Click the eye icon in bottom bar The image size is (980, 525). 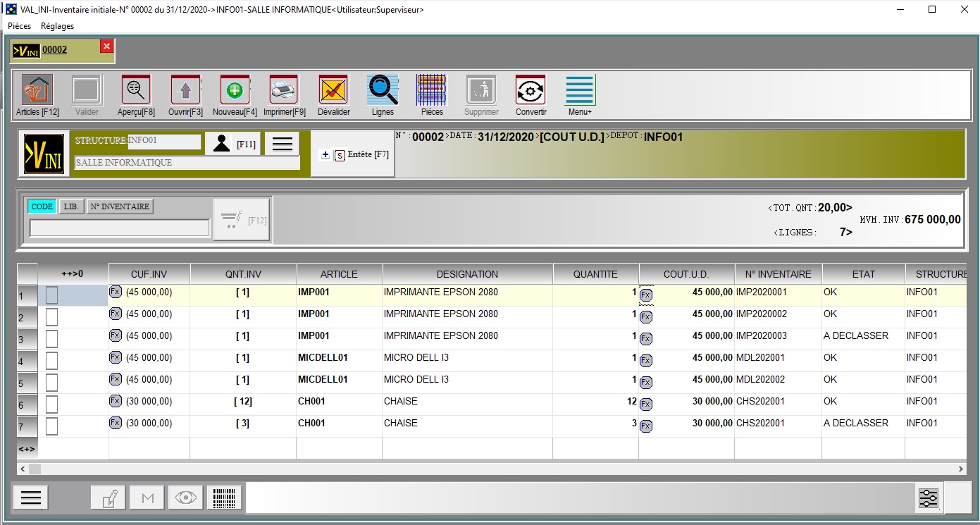pyautogui.click(x=186, y=498)
